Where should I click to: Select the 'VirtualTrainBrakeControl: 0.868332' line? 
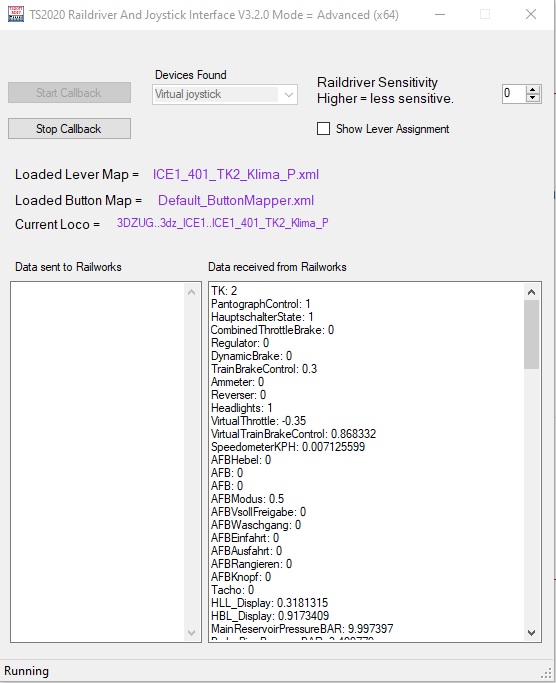pyautogui.click(x=293, y=434)
